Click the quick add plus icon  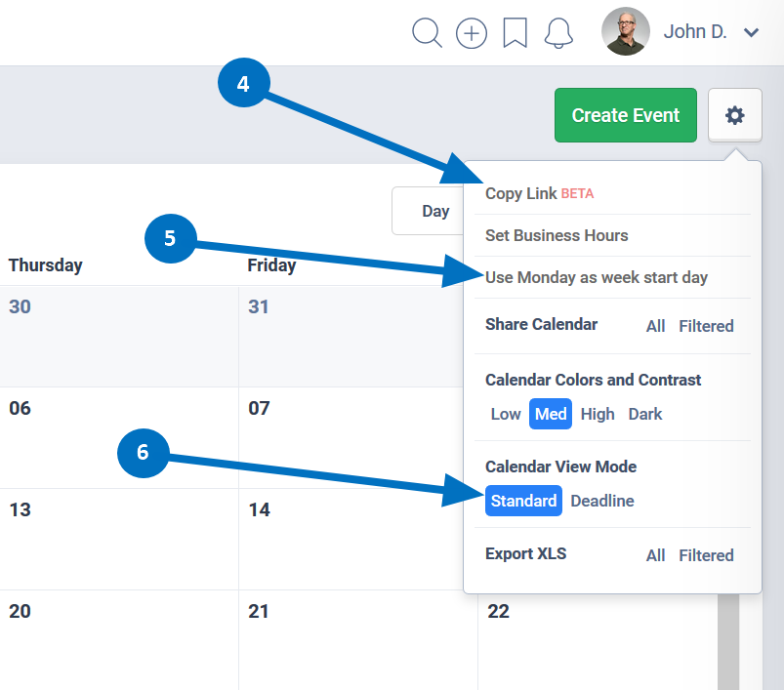472,33
